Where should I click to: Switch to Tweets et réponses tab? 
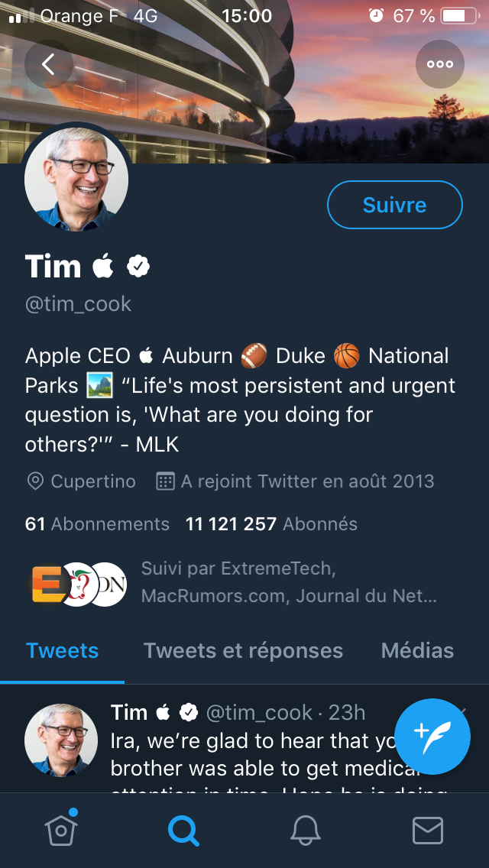click(243, 651)
